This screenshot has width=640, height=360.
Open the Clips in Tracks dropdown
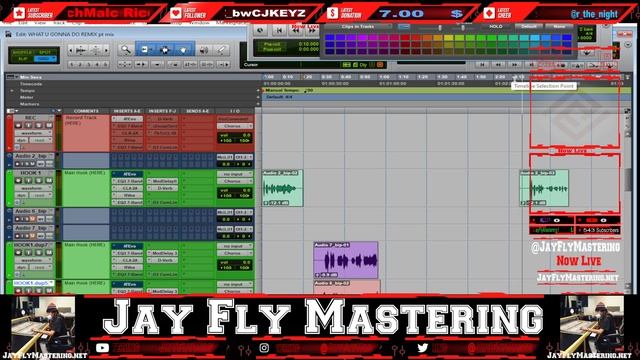pyautogui.click(x=358, y=27)
